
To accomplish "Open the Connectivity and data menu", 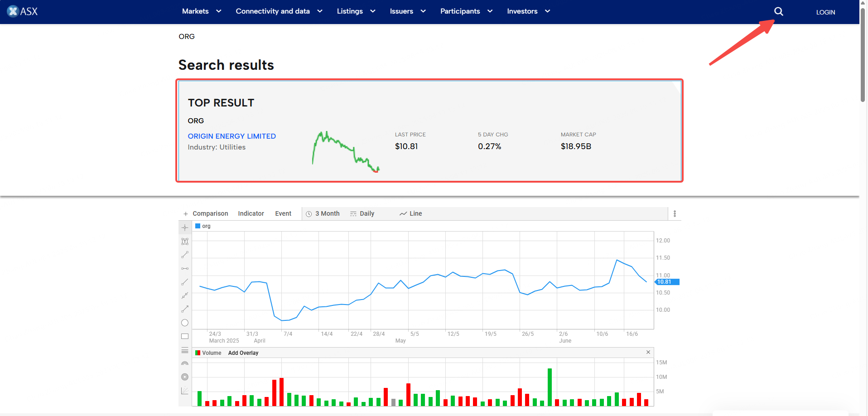I will tap(273, 11).
